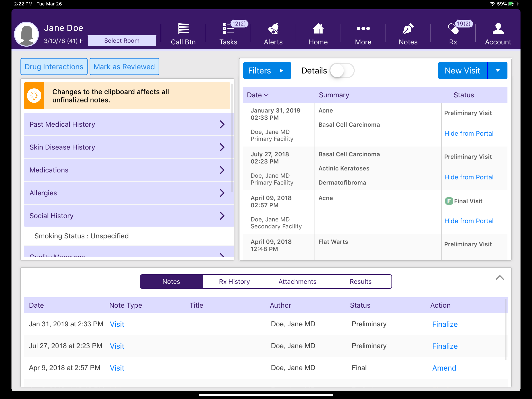532x399 pixels.
Task: Switch to the Results tab
Action: pyautogui.click(x=360, y=282)
